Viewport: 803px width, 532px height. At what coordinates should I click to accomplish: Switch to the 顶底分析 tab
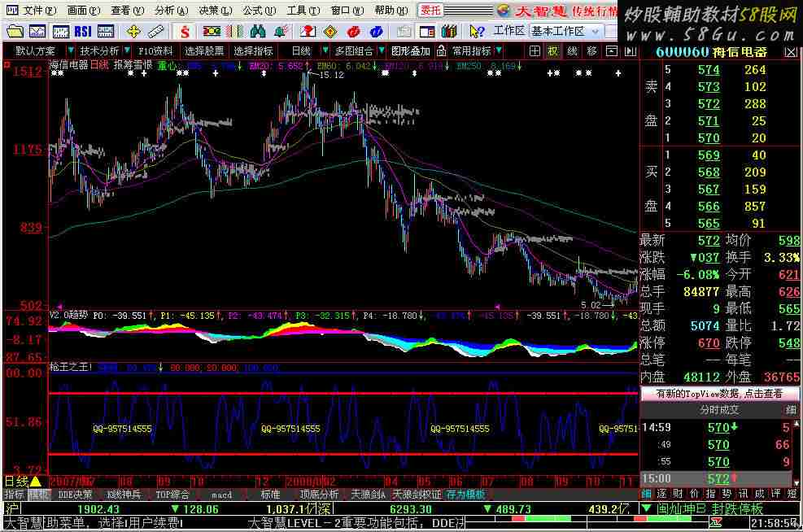click(x=319, y=495)
